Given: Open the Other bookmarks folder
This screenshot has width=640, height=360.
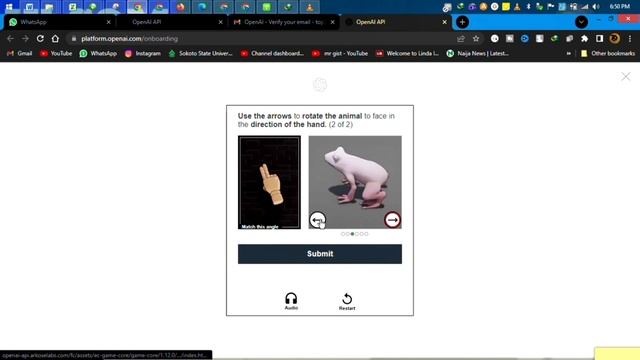Looking at the screenshot, I should tap(608, 53).
